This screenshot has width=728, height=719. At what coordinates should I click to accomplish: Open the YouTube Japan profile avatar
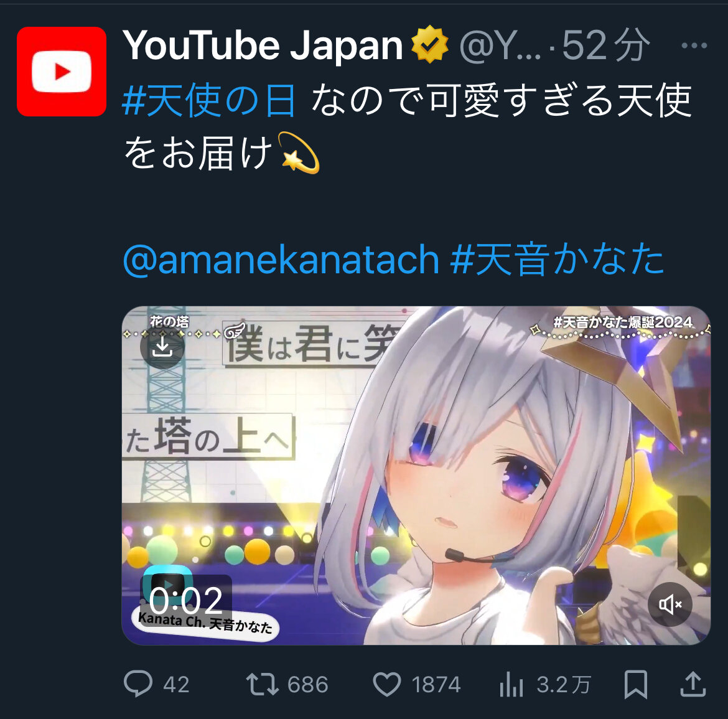(61, 72)
